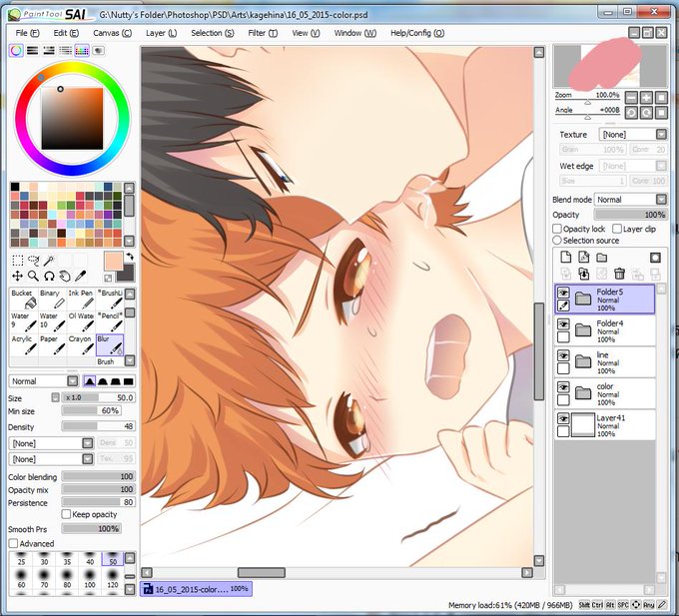Select the Hand pan tool
This screenshot has width=679, height=616.
click(x=65, y=276)
